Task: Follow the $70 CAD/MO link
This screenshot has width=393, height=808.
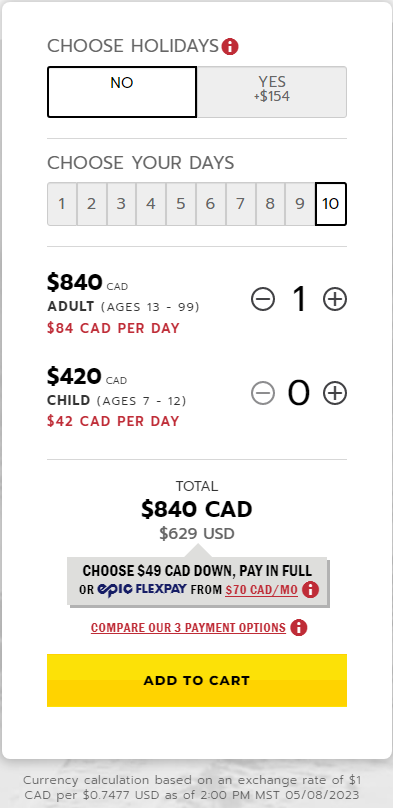Action: pyautogui.click(x=262, y=590)
